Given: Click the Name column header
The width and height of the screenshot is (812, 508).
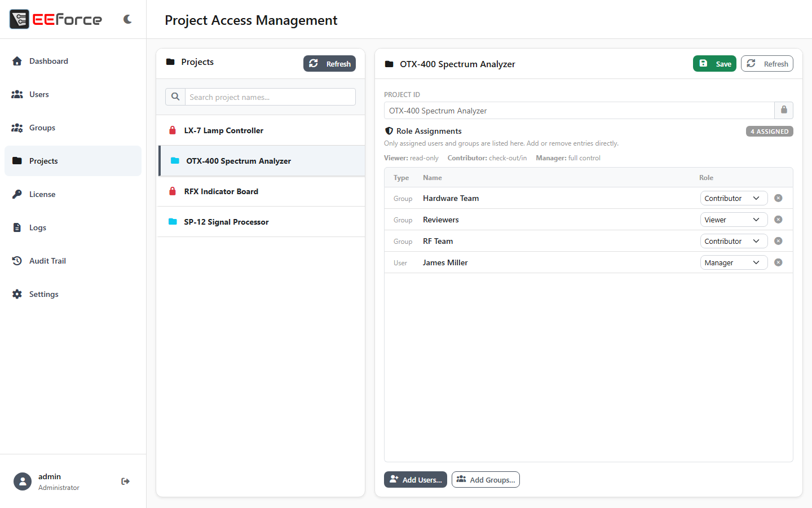Looking at the screenshot, I should tap(433, 178).
